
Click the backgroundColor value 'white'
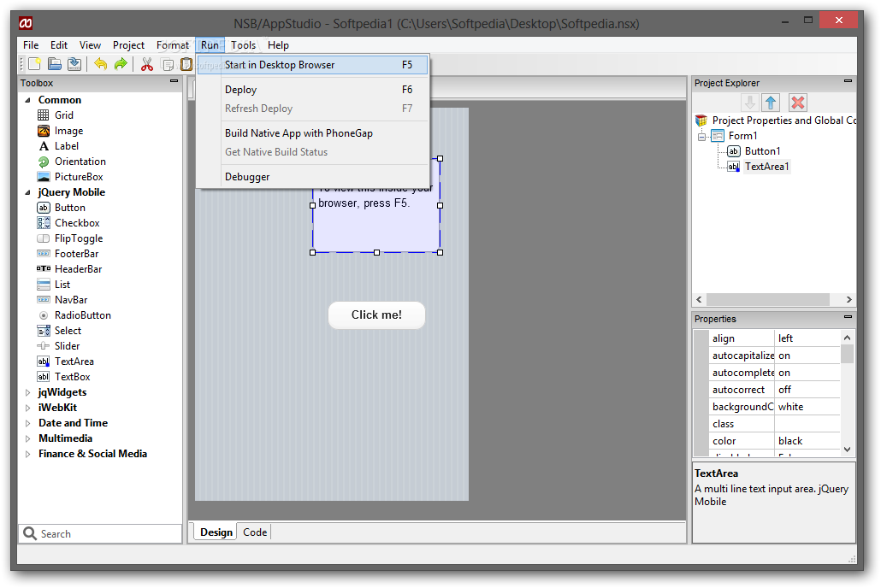807,407
